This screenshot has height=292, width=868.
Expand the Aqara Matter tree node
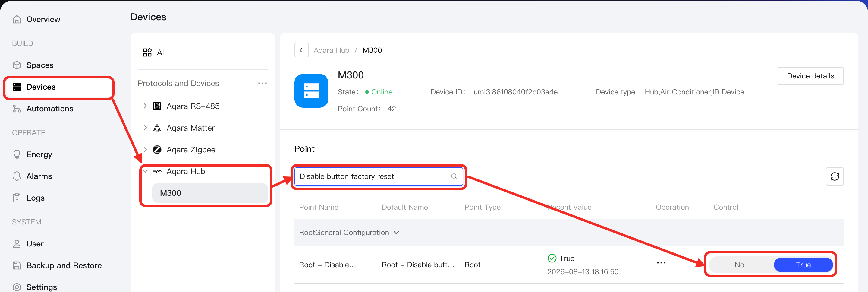[x=145, y=128]
